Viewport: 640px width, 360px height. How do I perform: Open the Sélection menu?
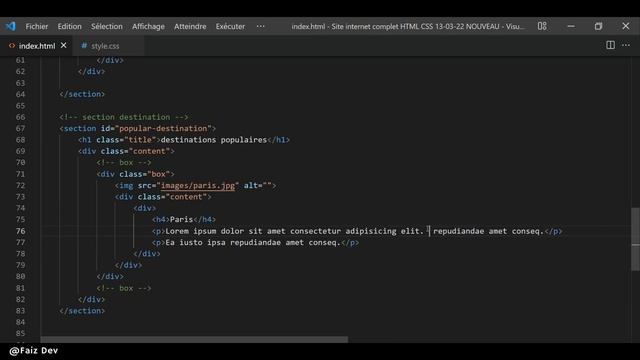107,26
